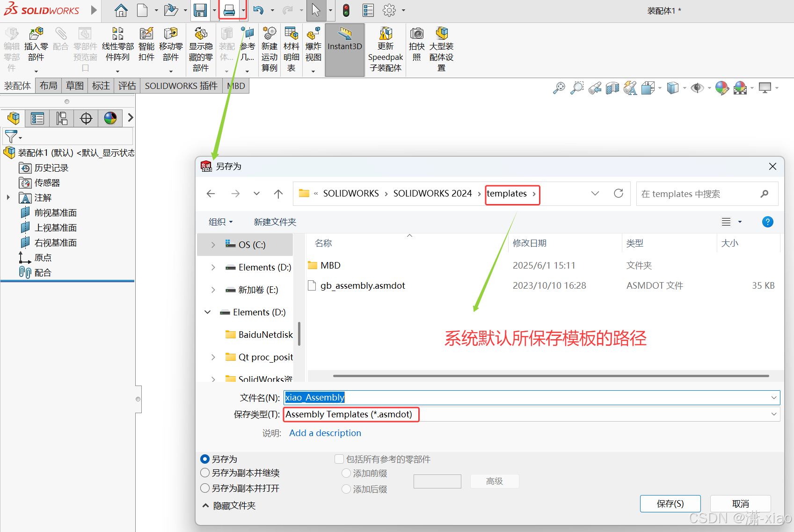Select the Smart Fasteners tool 智能扣件
Screen dimensions: 794x532
pyautogui.click(x=146, y=45)
